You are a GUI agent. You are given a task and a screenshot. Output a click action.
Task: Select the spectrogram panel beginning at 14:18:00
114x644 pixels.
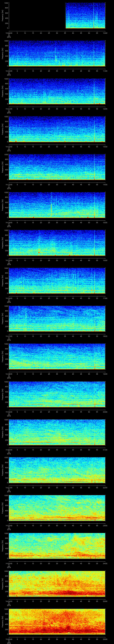coord(57,357)
